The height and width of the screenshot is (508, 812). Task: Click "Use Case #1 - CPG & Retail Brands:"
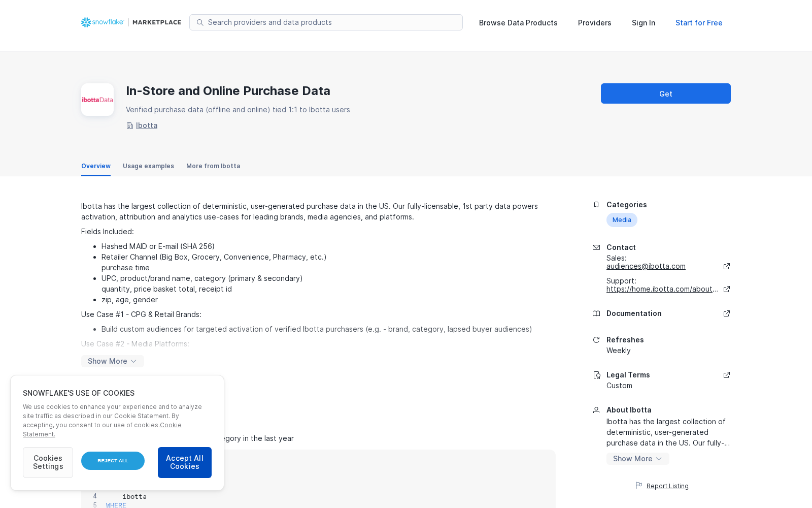pyautogui.click(x=141, y=314)
